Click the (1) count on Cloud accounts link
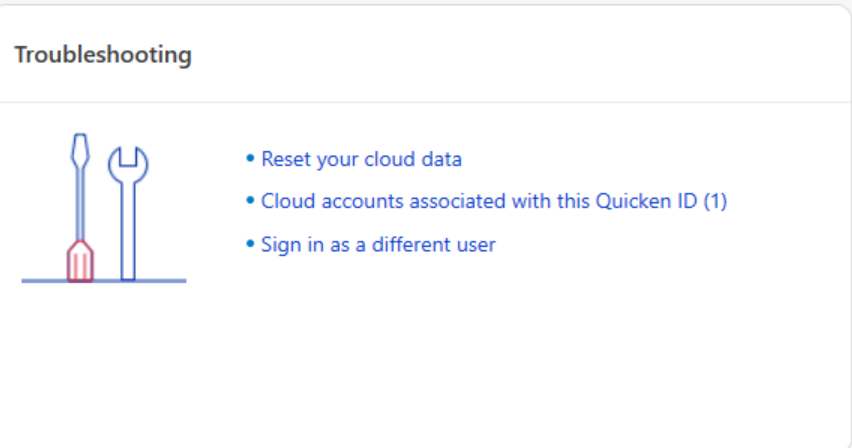This screenshot has height=448, width=852. click(x=715, y=201)
